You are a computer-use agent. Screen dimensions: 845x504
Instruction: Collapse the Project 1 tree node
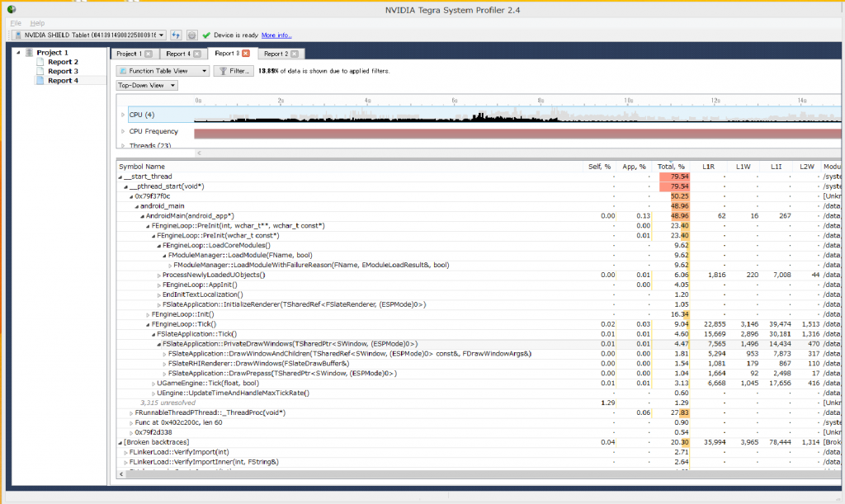pos(18,52)
